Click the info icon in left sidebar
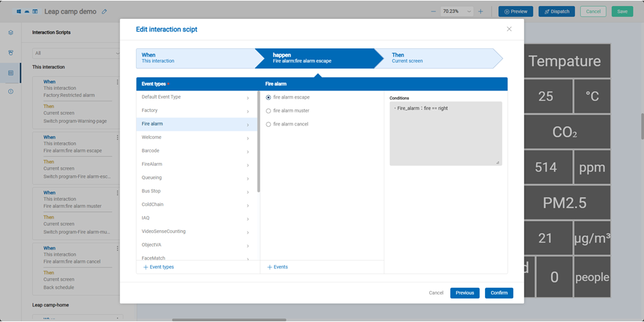 [11, 91]
